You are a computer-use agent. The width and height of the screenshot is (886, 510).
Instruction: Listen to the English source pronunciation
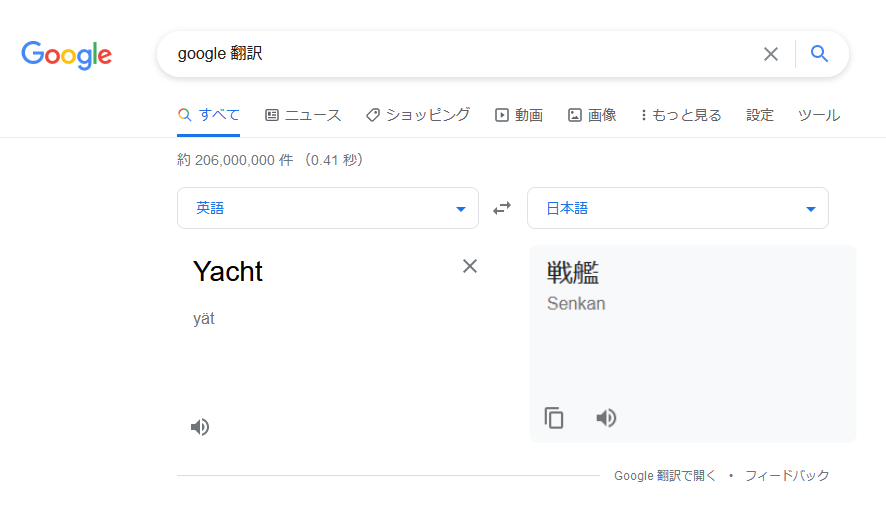pos(200,427)
